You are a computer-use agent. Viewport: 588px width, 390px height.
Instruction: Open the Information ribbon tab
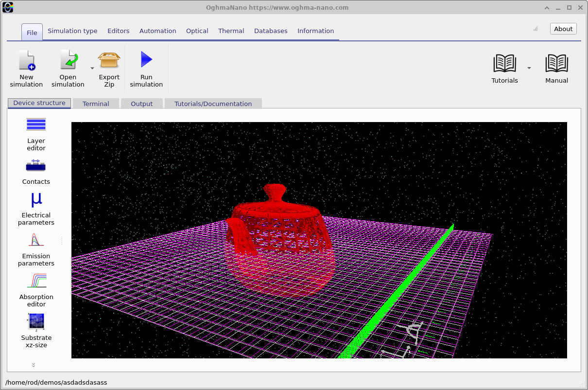click(x=316, y=31)
